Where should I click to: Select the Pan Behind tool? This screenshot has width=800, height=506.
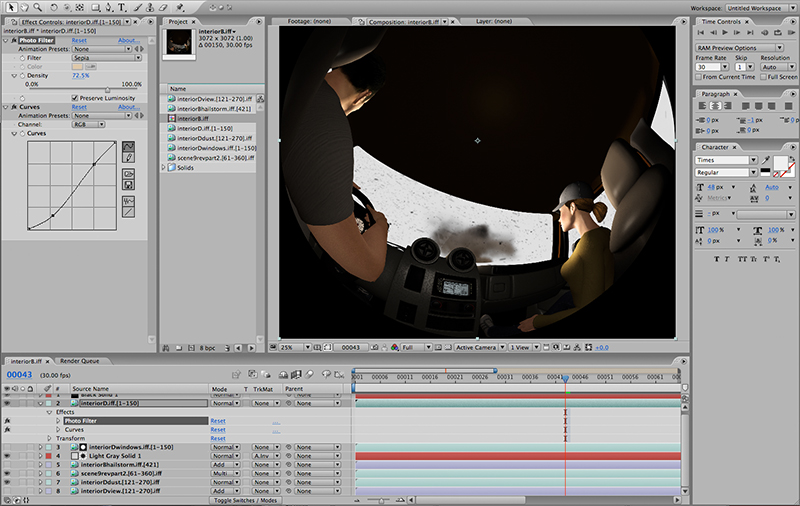pyautogui.click(x=80, y=7)
